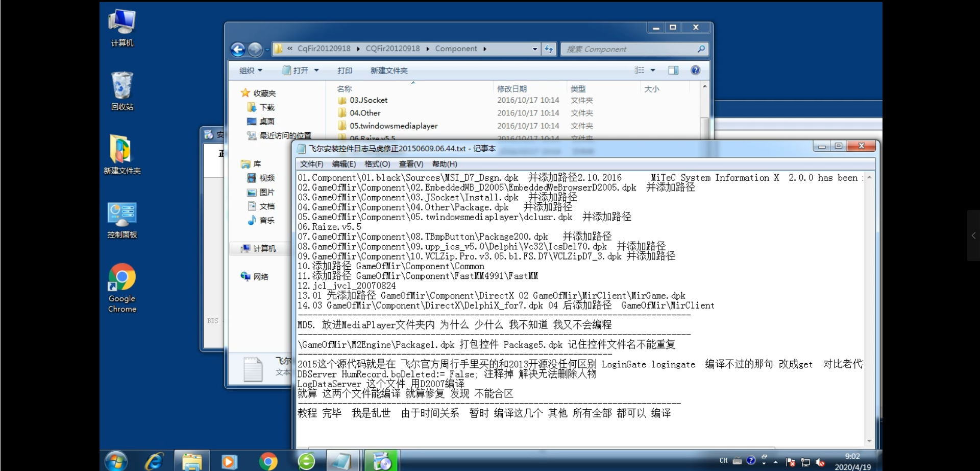Click Notepad vertical scrollbar down arrow
Viewport: 980px width, 471px height.
pos(869,441)
